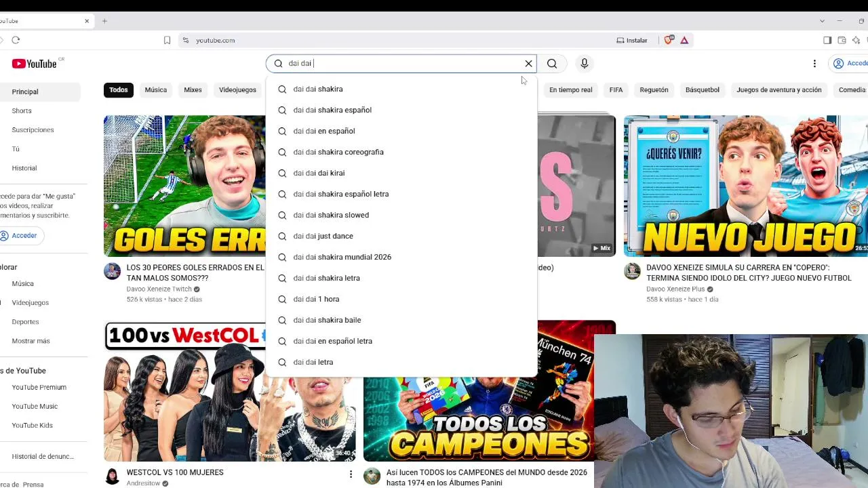Screen dimensions: 868x488
Task: Open the Brave Rewards triangle icon
Action: (x=684, y=40)
